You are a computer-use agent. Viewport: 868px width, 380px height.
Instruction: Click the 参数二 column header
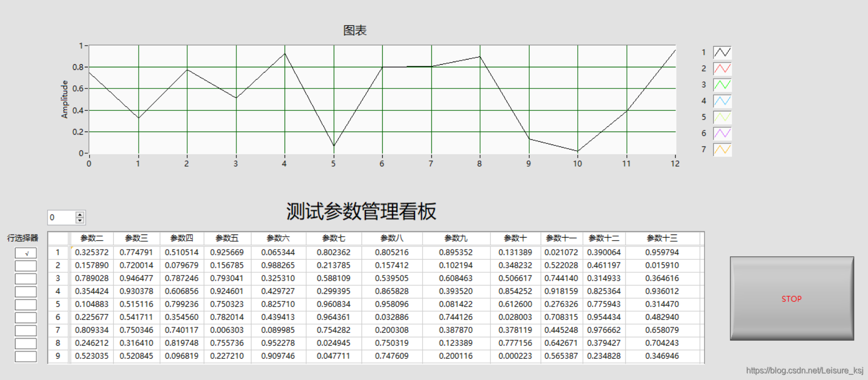click(92, 238)
